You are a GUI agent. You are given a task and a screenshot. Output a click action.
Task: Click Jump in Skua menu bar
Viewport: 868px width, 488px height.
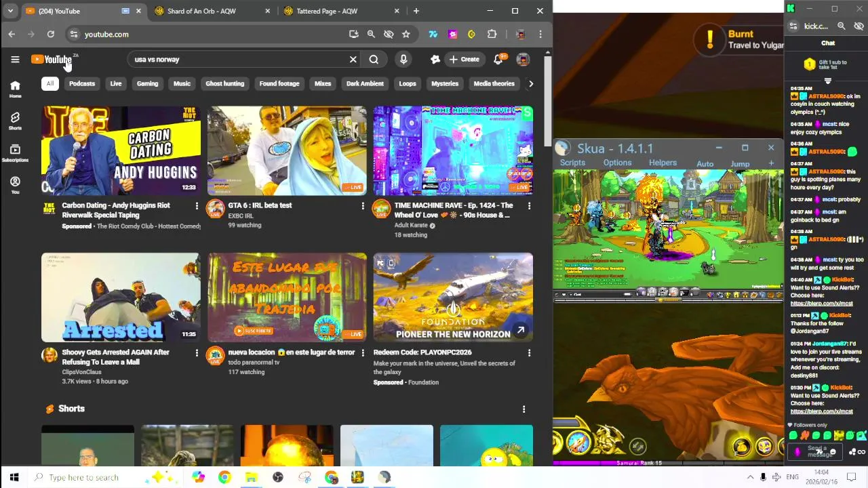click(x=740, y=164)
